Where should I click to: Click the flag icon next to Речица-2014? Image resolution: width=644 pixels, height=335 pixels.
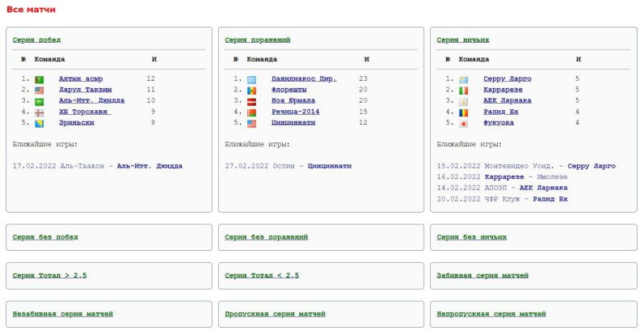click(x=251, y=112)
